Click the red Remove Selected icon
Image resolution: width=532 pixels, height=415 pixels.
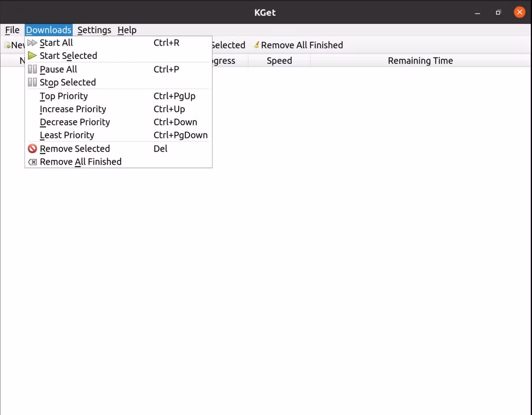point(32,149)
